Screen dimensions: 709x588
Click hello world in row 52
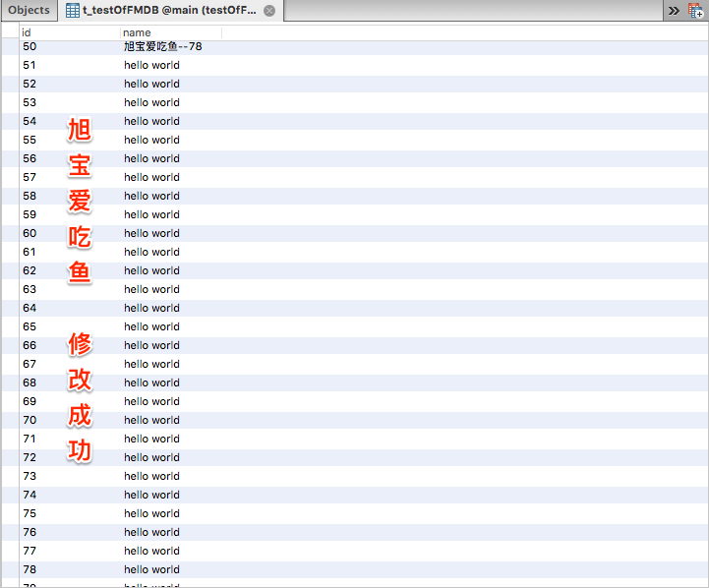click(151, 84)
